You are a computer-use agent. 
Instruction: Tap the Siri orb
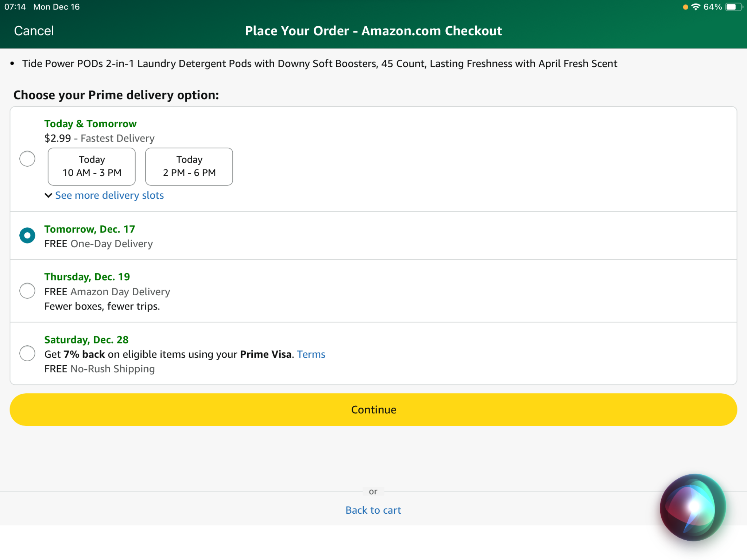[x=693, y=507]
